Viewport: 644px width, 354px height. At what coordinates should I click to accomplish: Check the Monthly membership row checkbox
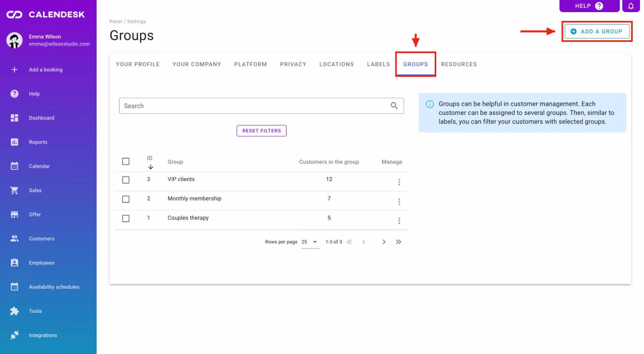click(x=126, y=199)
